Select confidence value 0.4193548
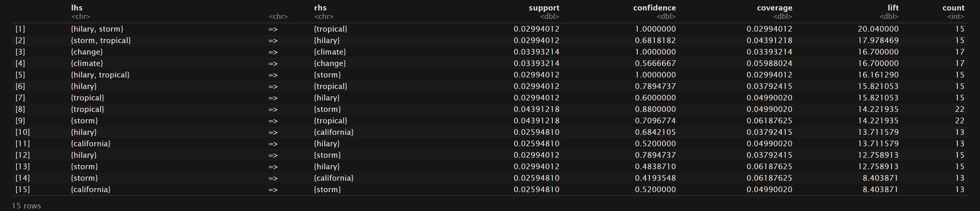980x211 pixels. point(655,178)
